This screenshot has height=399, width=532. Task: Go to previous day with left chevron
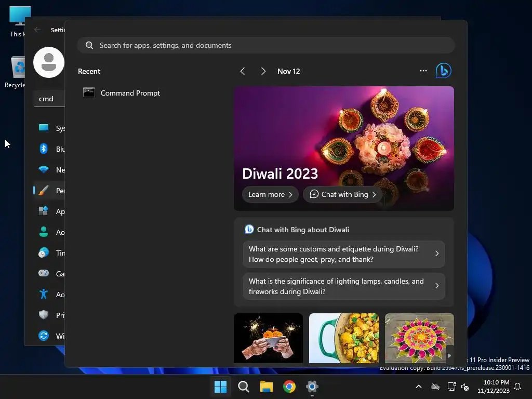pos(242,71)
